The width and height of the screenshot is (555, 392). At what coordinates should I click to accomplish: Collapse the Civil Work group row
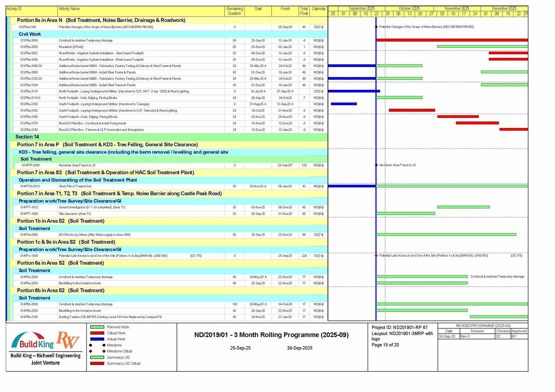pos(30,34)
